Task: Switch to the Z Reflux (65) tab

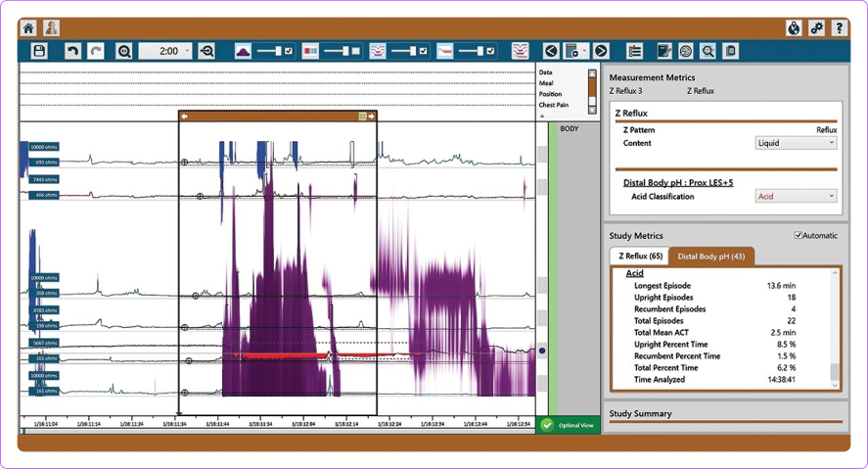Action: [640, 257]
